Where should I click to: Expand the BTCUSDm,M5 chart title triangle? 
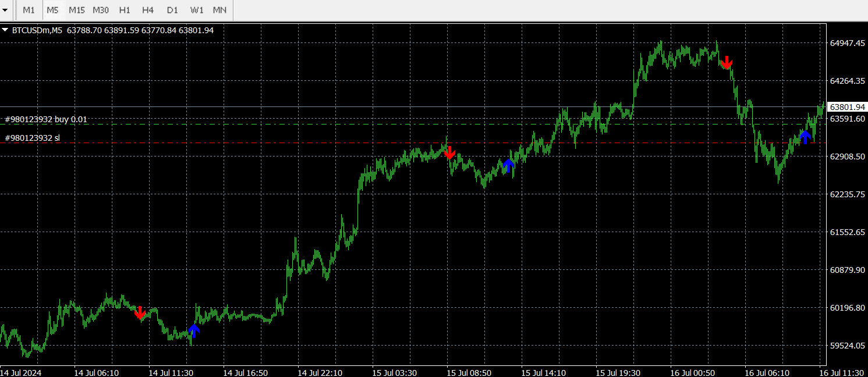pos(5,30)
